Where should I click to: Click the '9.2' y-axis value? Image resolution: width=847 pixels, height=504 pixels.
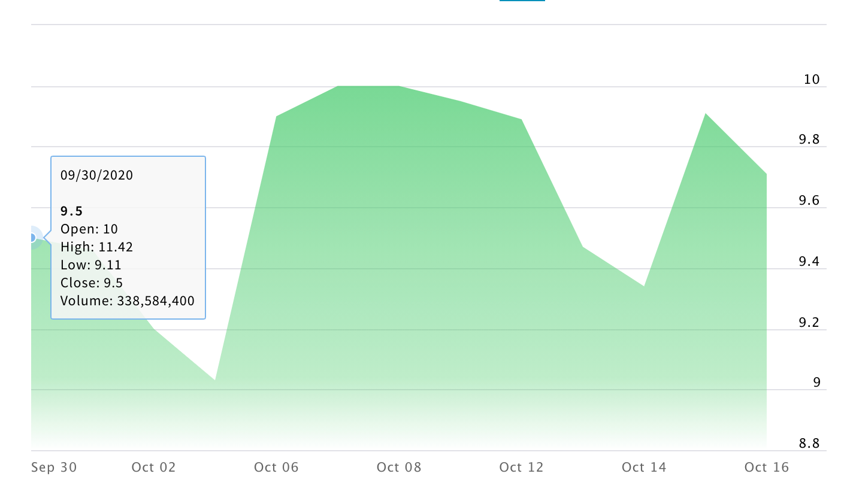tap(809, 323)
